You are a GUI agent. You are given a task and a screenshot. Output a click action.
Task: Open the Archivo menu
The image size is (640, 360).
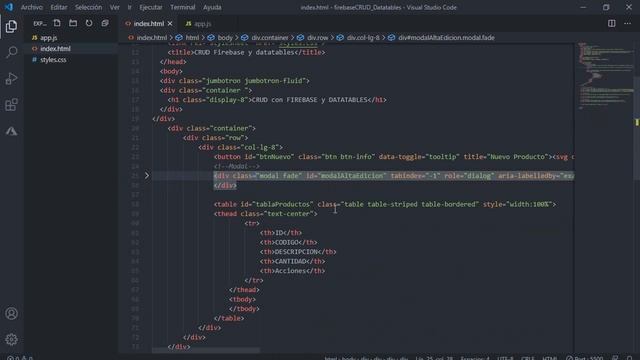31,7
